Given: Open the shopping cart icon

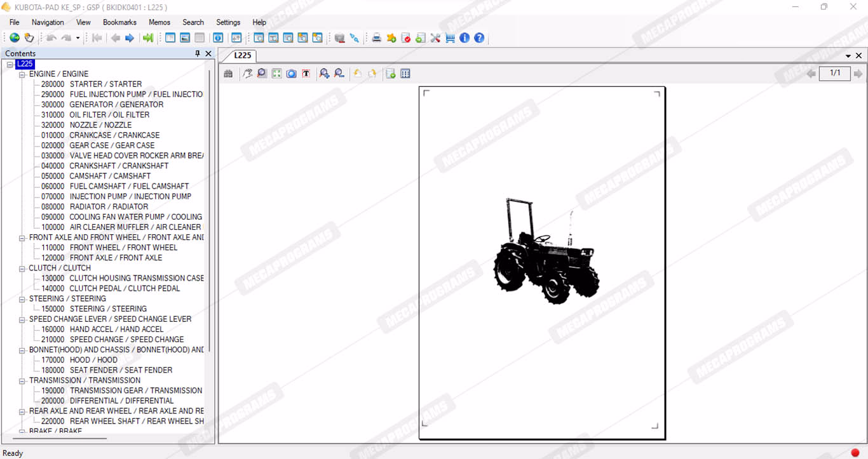Looking at the screenshot, I should (x=450, y=38).
